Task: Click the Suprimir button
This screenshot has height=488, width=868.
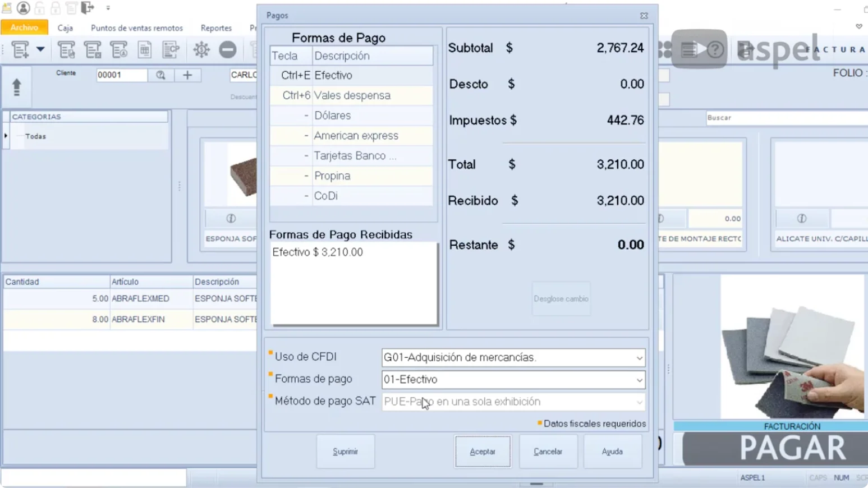Action: 345,452
